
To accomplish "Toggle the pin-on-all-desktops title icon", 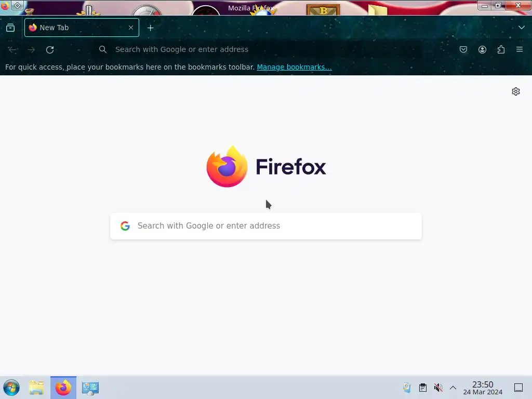I will click(17, 5).
